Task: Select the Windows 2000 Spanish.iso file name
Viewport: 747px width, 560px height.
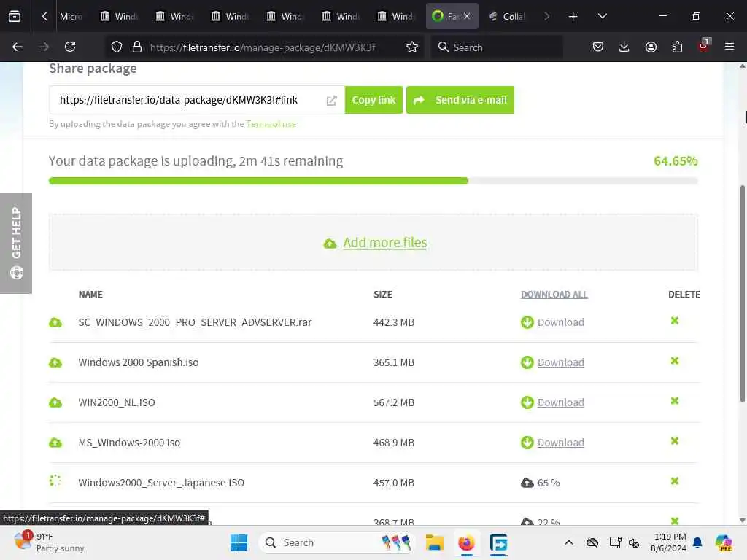Action: pos(138,362)
